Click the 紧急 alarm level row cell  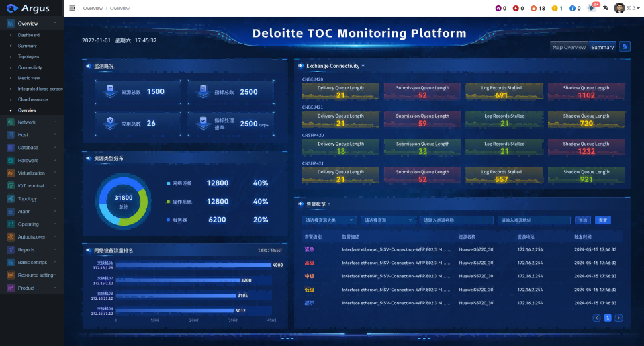(x=310, y=249)
